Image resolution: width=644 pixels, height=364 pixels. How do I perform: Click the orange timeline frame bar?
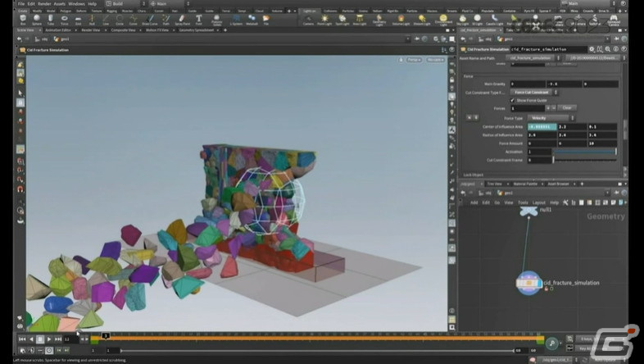coord(317,339)
